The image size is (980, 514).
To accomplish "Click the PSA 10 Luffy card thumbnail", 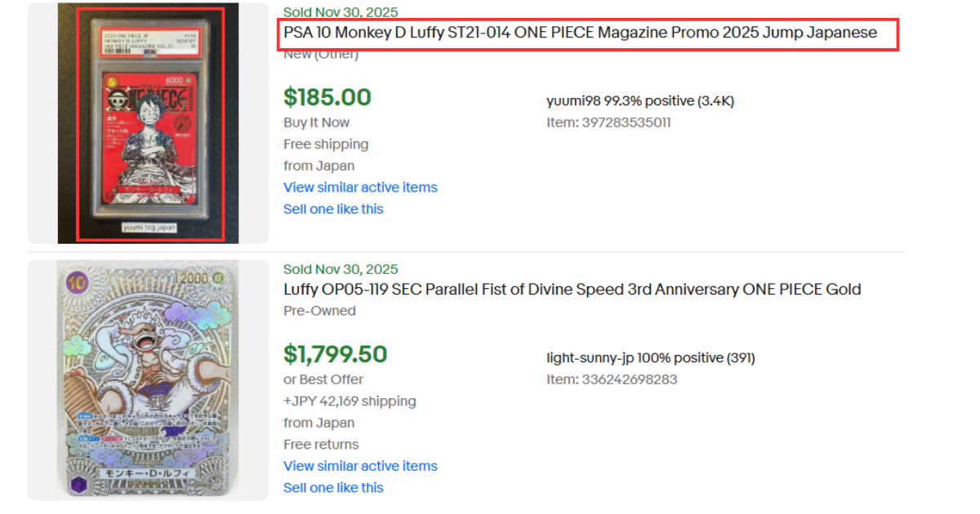I will (x=148, y=123).
